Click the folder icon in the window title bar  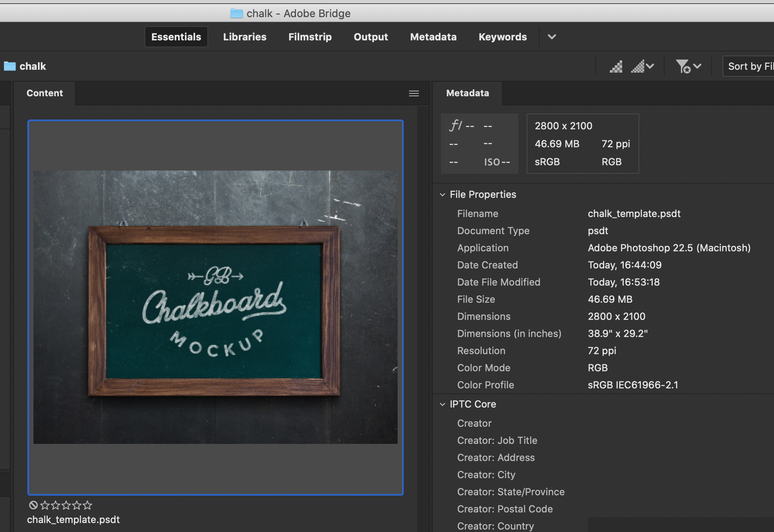pyautogui.click(x=237, y=13)
